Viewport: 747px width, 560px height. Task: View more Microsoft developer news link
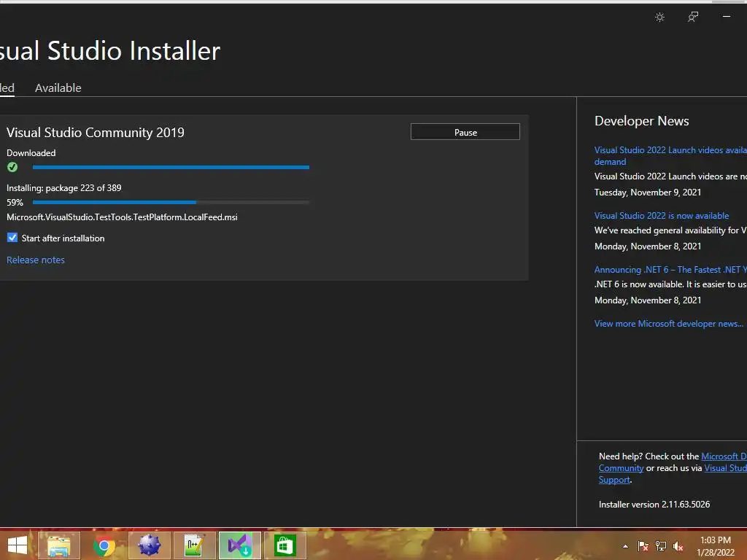pyautogui.click(x=668, y=324)
